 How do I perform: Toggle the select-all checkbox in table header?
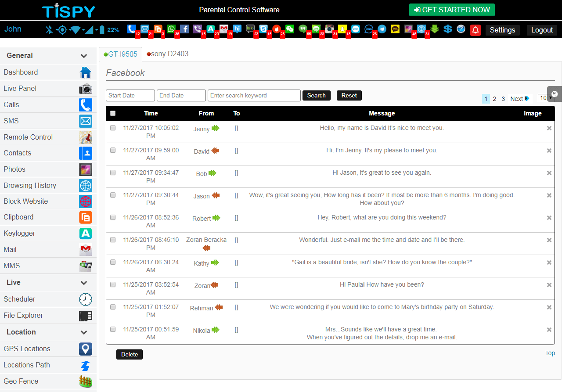click(113, 113)
